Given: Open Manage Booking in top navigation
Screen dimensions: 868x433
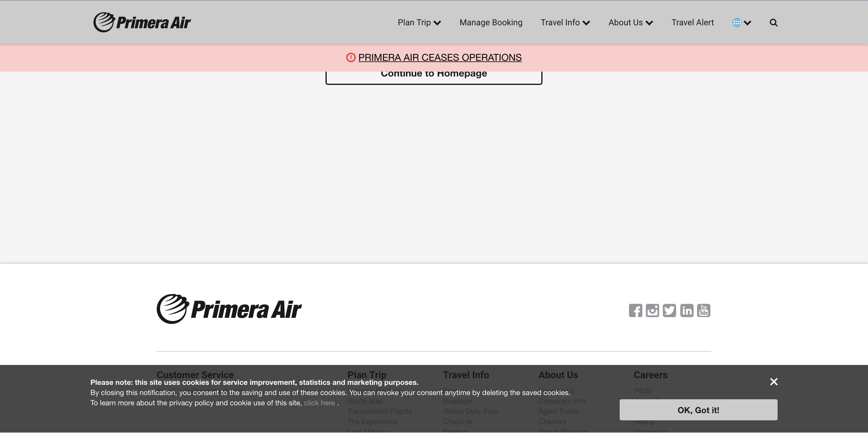Looking at the screenshot, I should coord(491,23).
